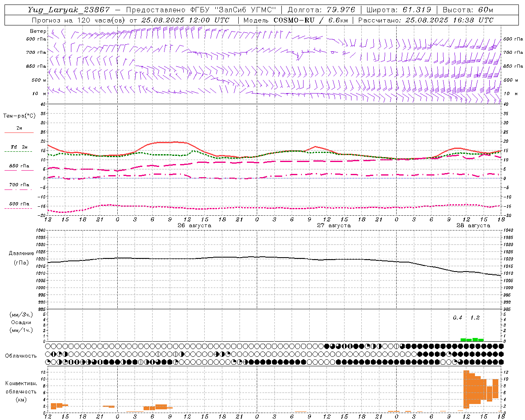This screenshot has width=525, height=420.
Task: Click the 0.4 precipitation value
Action: point(458,317)
